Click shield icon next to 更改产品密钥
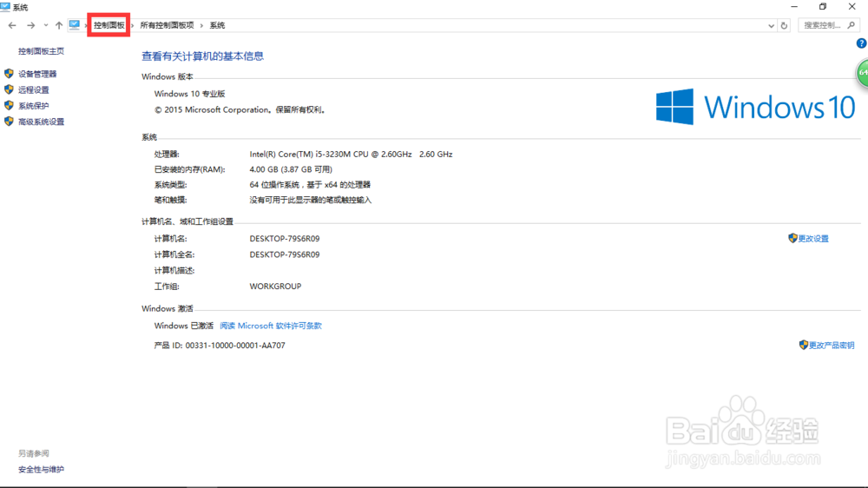Screen dimensions: 868x488 pyautogui.click(x=804, y=345)
